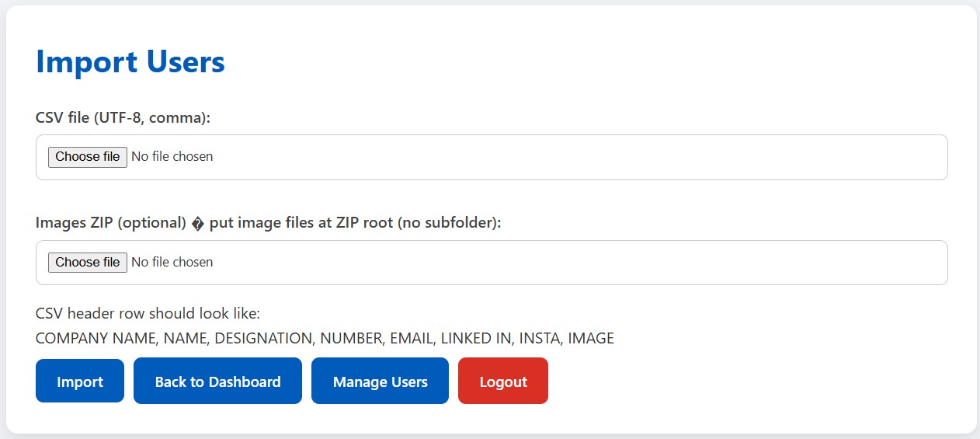The image size is (980, 439).
Task: Log out using the red Logout button
Action: [x=503, y=382]
